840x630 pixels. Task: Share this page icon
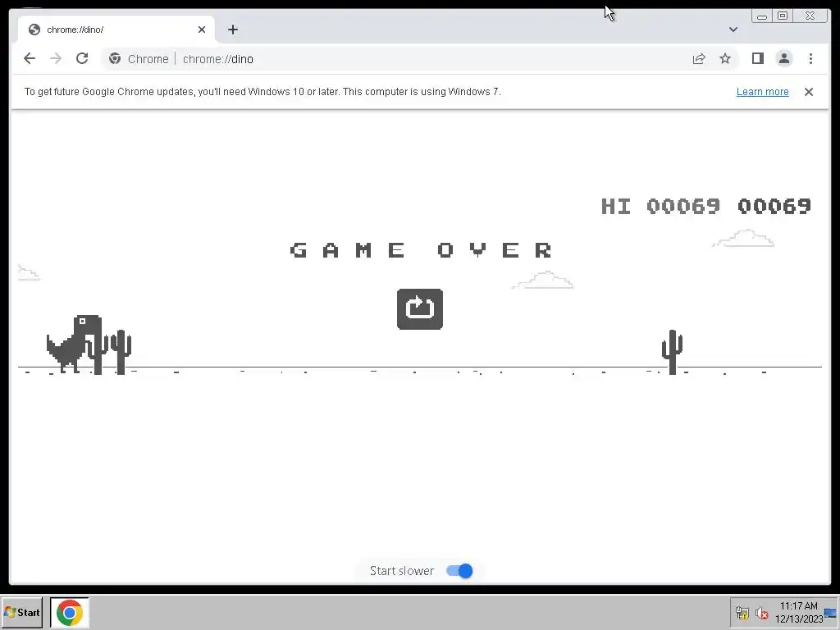(699, 59)
